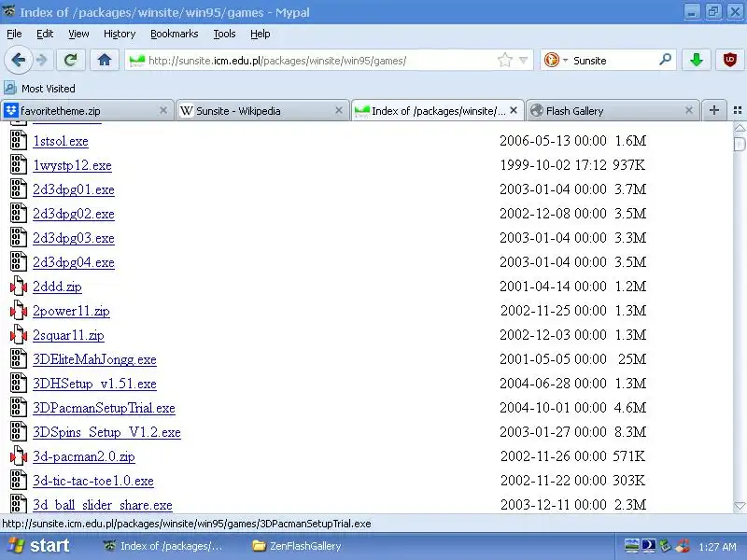The height and width of the screenshot is (560, 747).
Task: Click the search magnifier icon
Action: pos(665,60)
